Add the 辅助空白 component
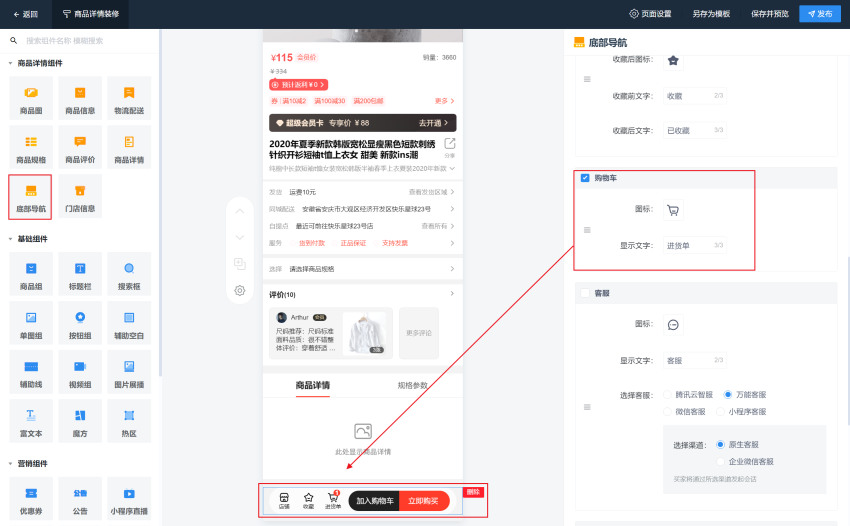Screen dimensions: 850x526 (129, 323)
